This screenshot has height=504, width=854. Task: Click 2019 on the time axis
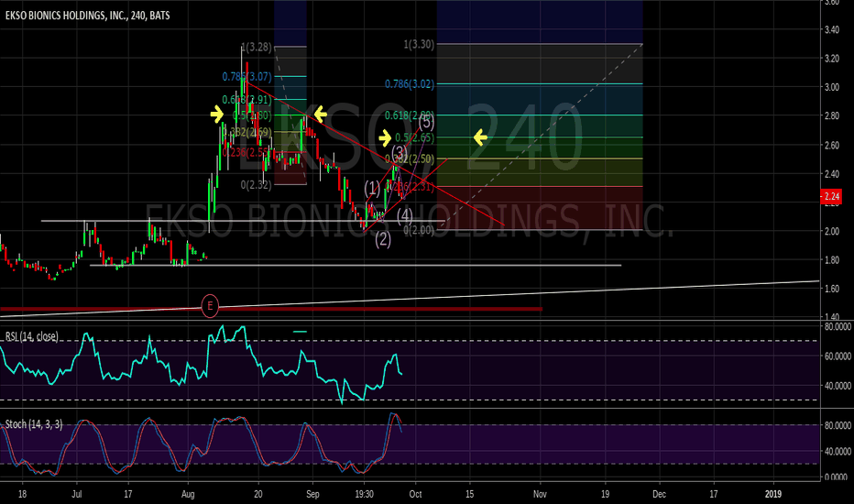pyautogui.click(x=772, y=494)
